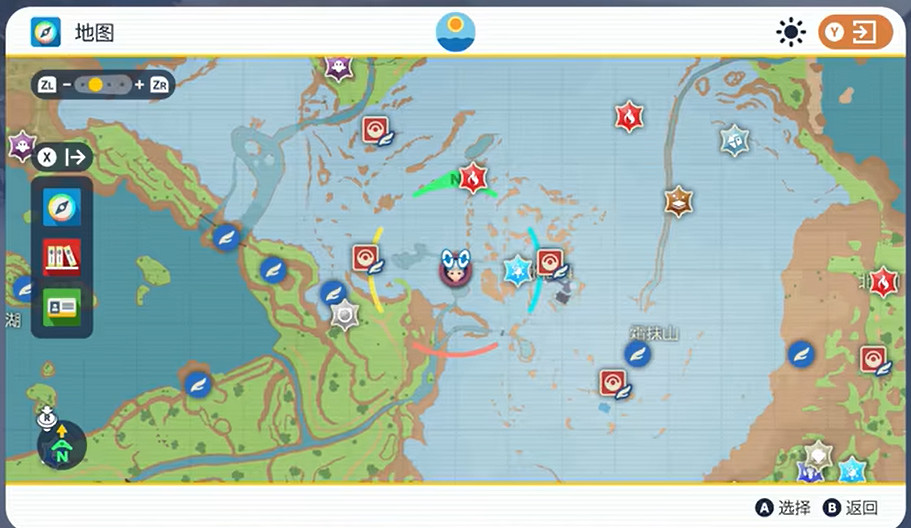
Task: Select the fire raid crystal marked with green N
Action: click(473, 179)
